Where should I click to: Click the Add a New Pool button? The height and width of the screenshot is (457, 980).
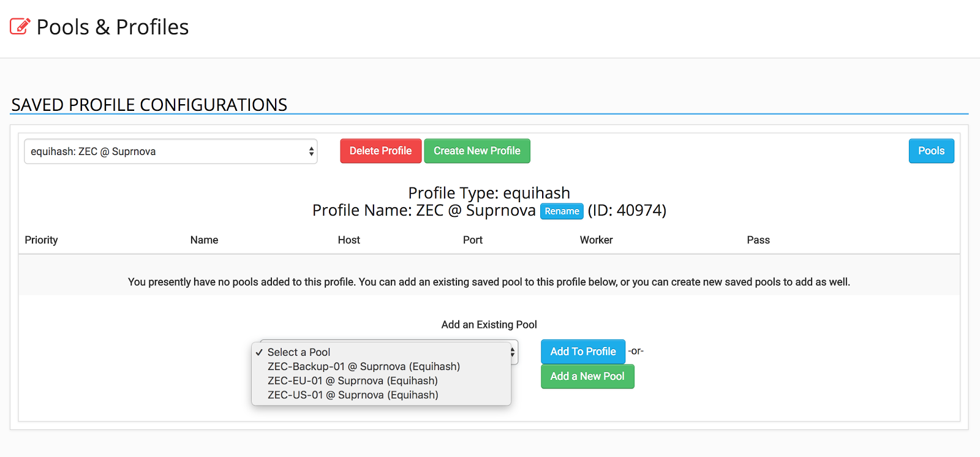pos(587,376)
